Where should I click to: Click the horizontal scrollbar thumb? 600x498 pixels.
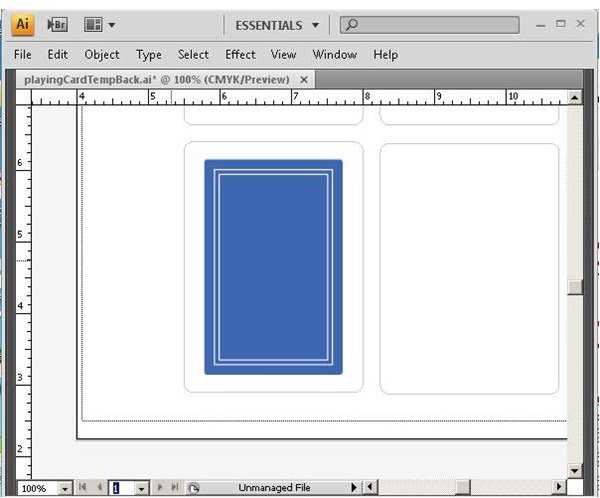[x=463, y=487]
